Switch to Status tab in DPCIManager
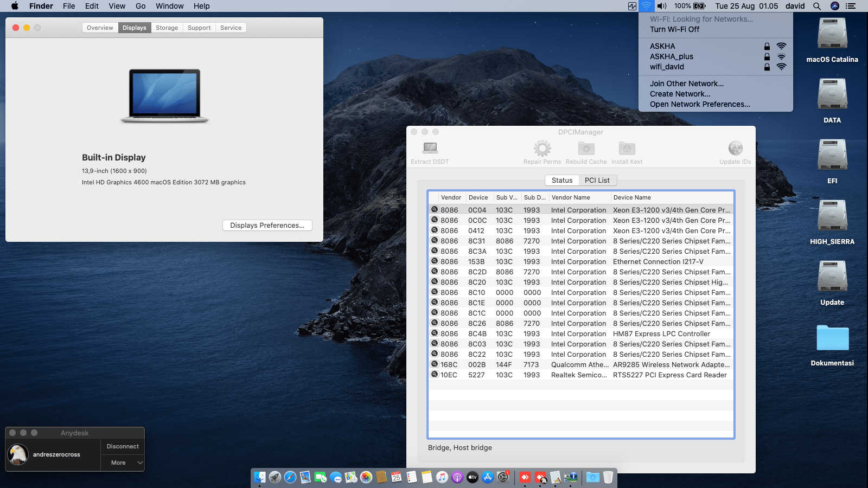This screenshot has height=488, width=868. tap(562, 180)
